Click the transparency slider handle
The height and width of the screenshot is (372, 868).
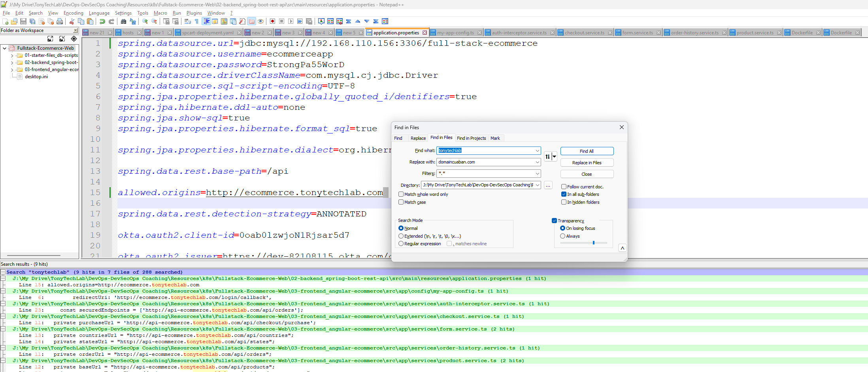pos(594,243)
